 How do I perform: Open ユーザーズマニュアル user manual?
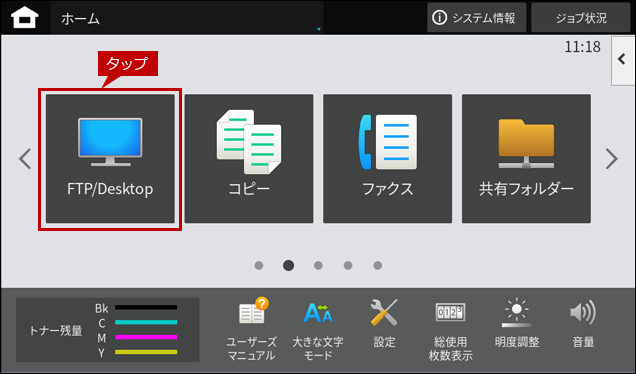click(x=251, y=329)
